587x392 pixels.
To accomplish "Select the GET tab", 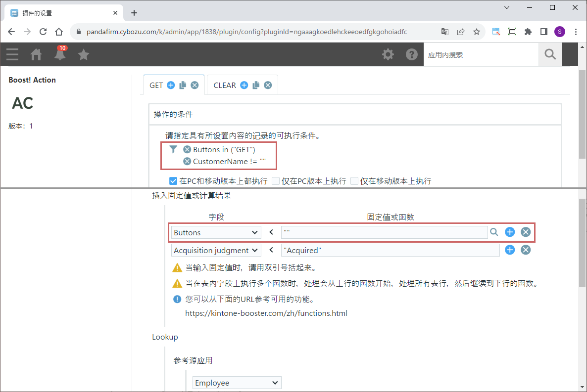I will click(x=156, y=85).
